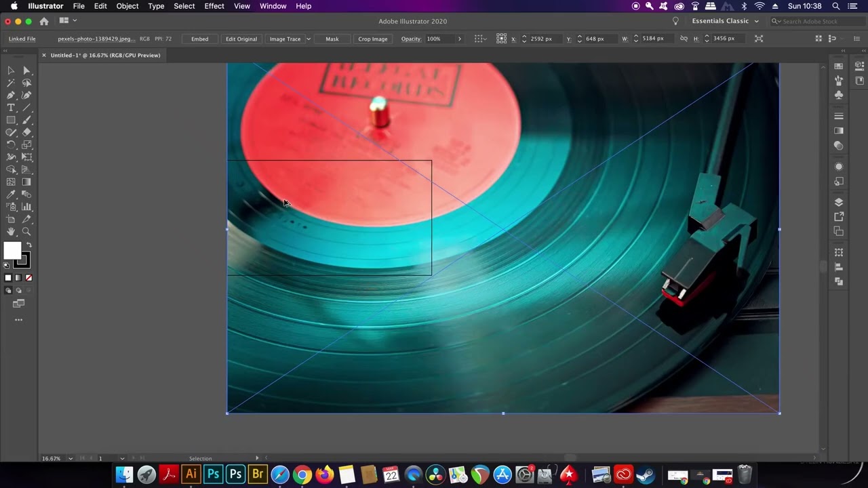Click the white Fill color swatch

click(x=12, y=250)
